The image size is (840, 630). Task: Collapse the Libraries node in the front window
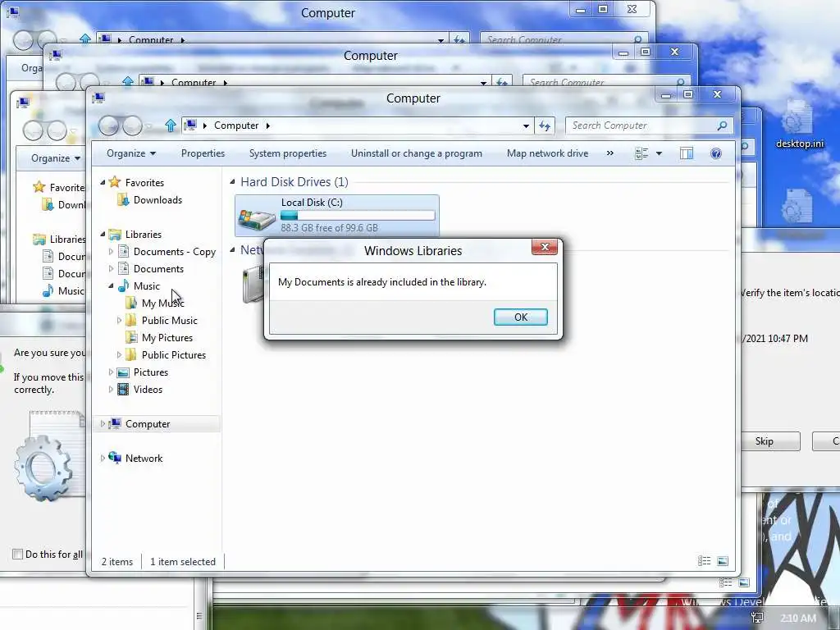(x=103, y=234)
